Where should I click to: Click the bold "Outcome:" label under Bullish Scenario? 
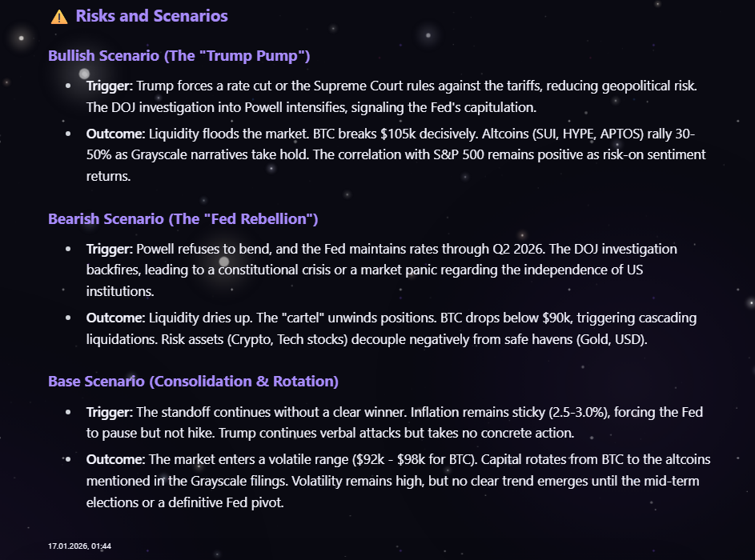[115, 134]
